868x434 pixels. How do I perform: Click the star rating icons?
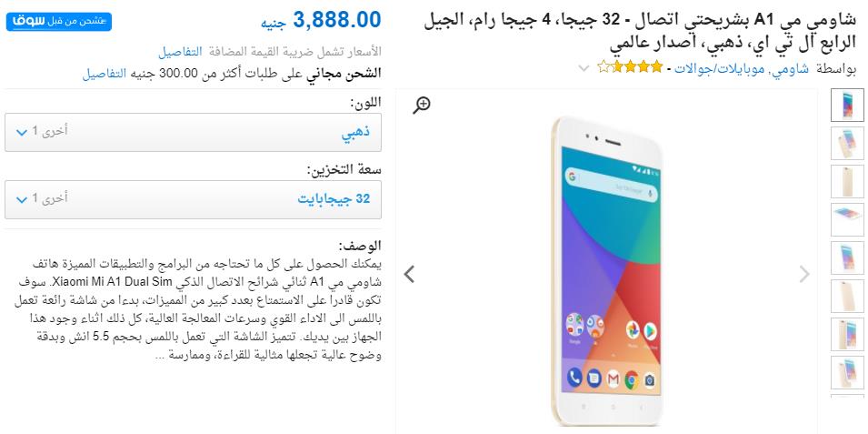coord(629,67)
